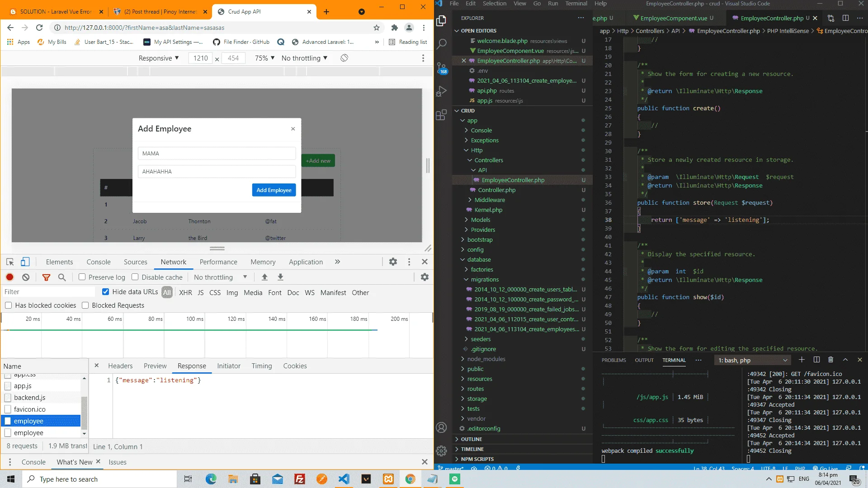
Task: Open VS Code from taskbar
Action: coord(344,479)
